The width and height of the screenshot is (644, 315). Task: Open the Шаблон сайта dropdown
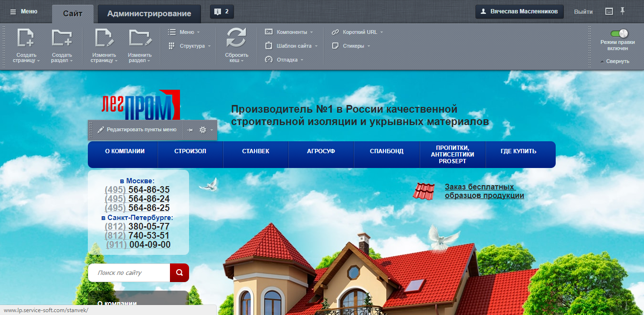pyautogui.click(x=291, y=46)
